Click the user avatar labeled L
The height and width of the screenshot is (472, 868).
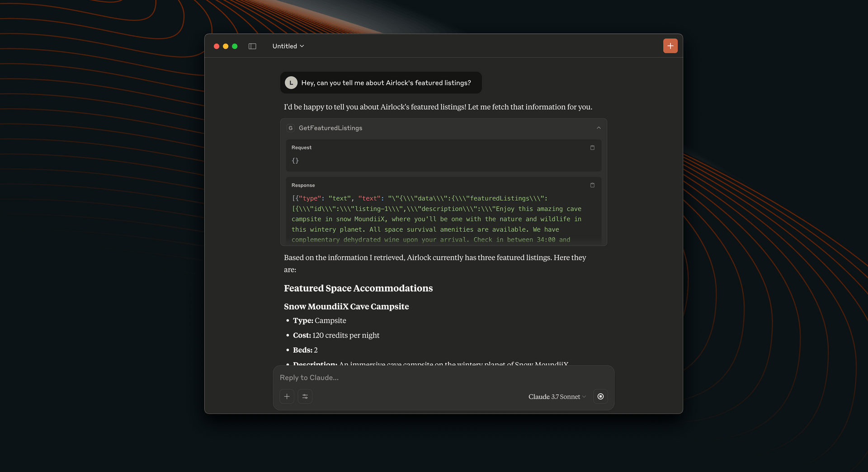291,83
